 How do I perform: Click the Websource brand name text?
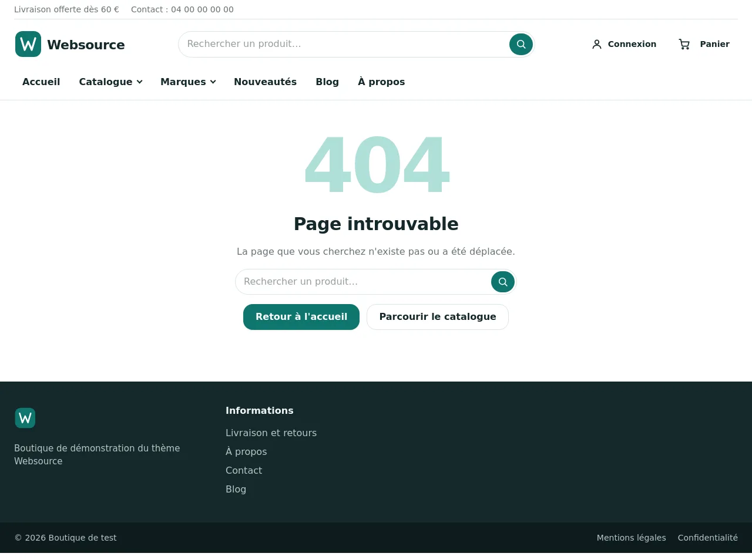click(x=86, y=45)
